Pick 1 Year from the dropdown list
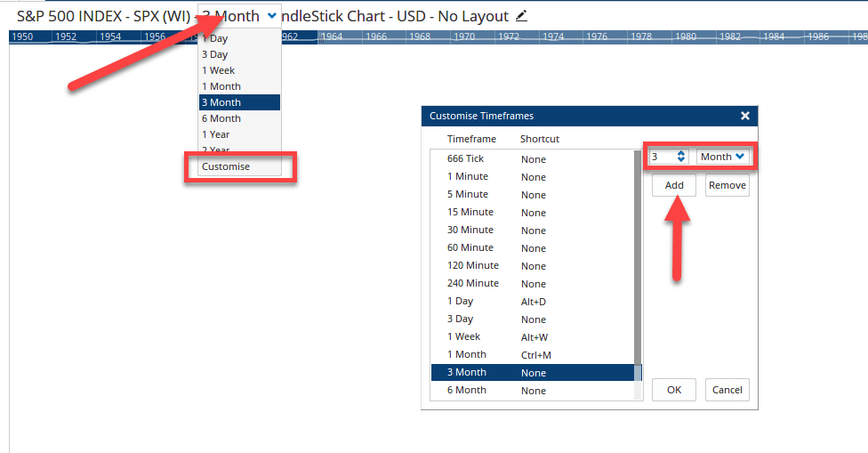This screenshot has height=453, width=868. 240,134
